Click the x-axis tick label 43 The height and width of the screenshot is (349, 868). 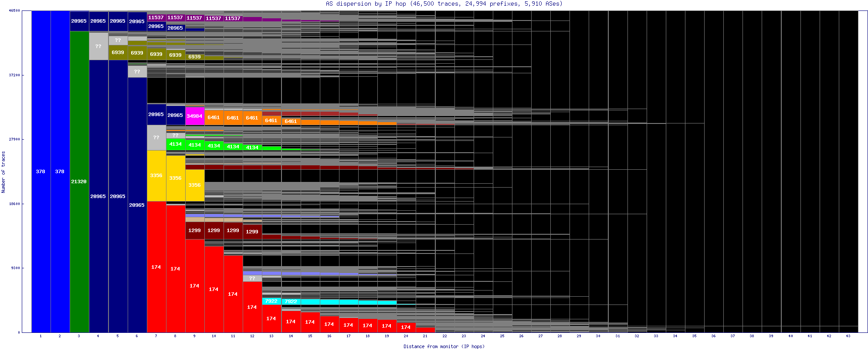pyautogui.click(x=848, y=336)
